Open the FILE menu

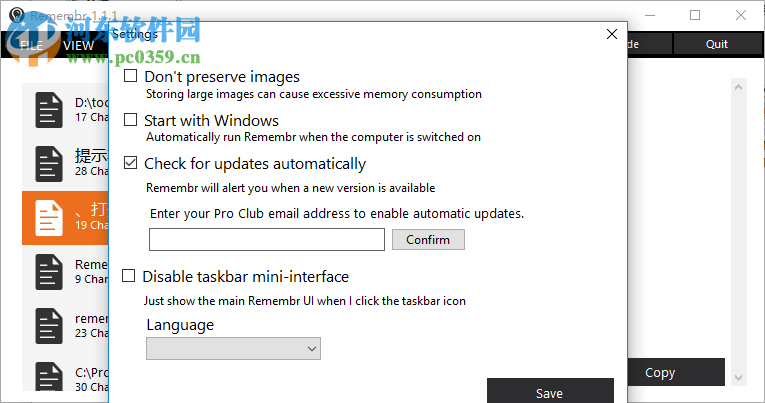[30, 45]
